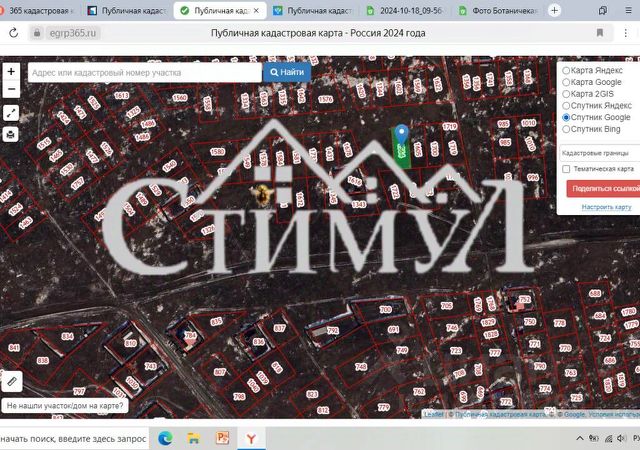Viewport: 640px width, 450px height.
Task: Open Настроить карту link
Action: pos(607,207)
